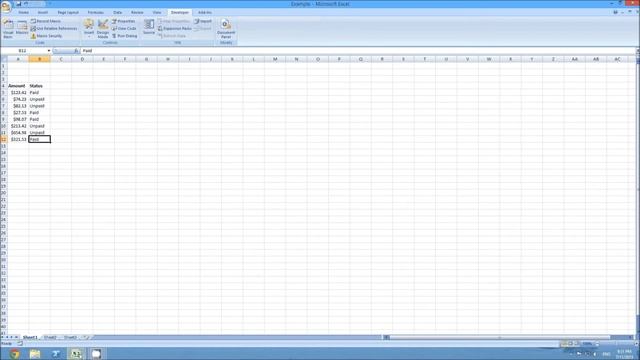Select column A header
Viewport: 640px width, 360px height.
tap(18, 59)
